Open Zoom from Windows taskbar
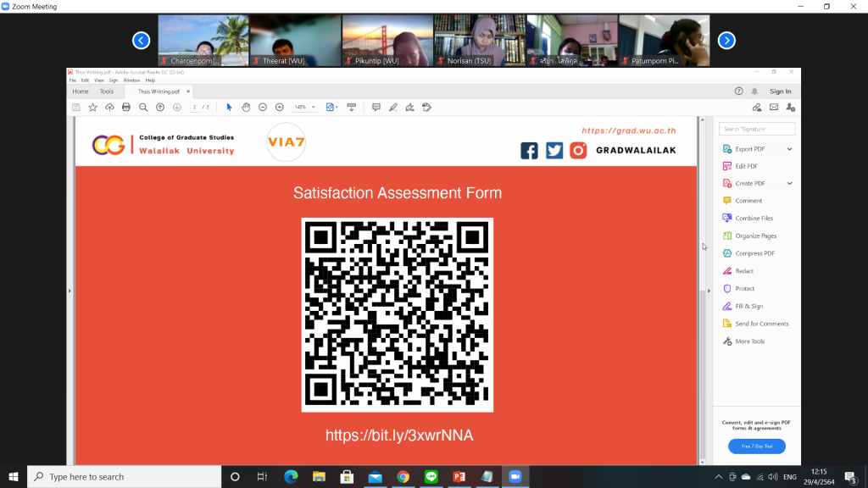Viewport: 868px width, 488px height. [514, 477]
